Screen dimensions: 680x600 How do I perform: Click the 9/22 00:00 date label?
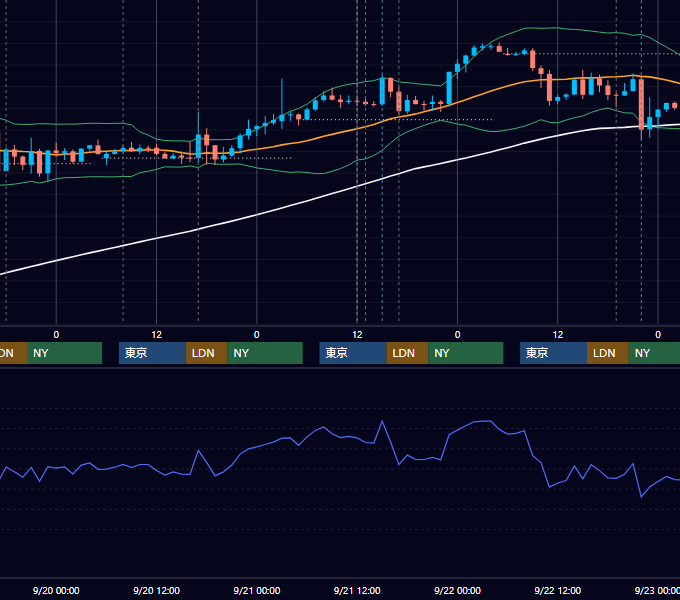[x=458, y=590]
